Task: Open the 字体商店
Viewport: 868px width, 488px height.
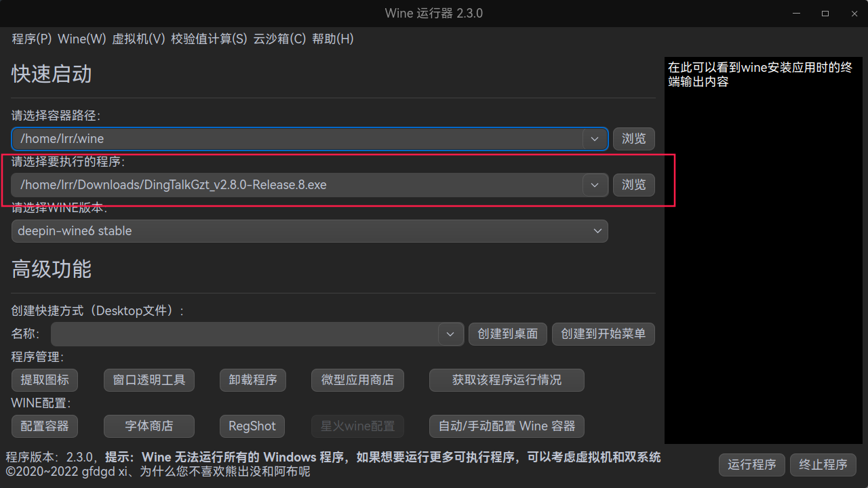Action: click(149, 426)
